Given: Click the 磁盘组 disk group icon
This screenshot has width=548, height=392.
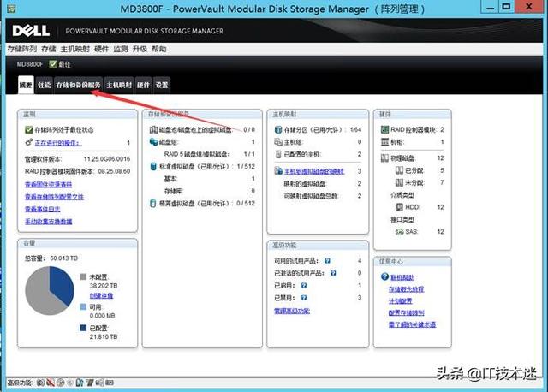Looking at the screenshot, I should pyautogui.click(x=153, y=142).
